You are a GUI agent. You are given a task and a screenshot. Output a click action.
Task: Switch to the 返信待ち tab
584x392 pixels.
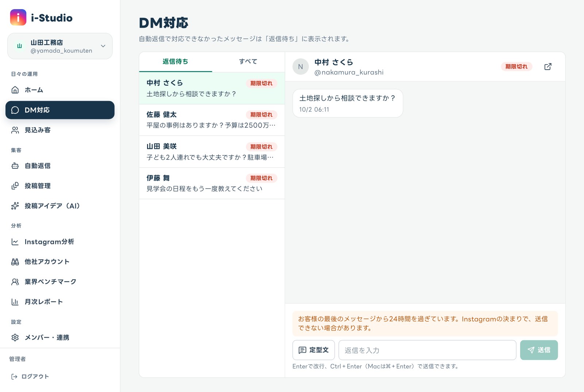[176, 62]
